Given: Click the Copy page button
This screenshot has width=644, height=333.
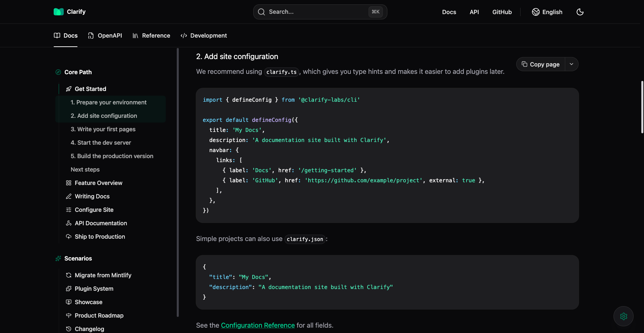Looking at the screenshot, I should tap(541, 64).
